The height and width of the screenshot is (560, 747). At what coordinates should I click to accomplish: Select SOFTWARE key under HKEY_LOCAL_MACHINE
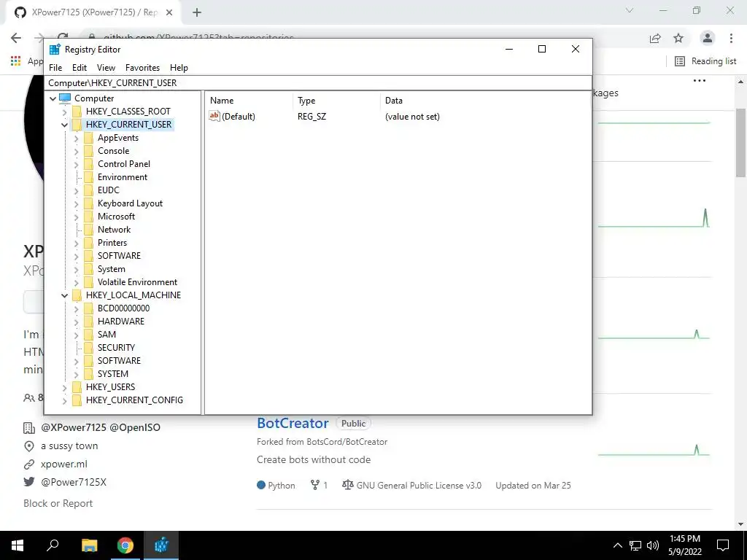click(119, 361)
